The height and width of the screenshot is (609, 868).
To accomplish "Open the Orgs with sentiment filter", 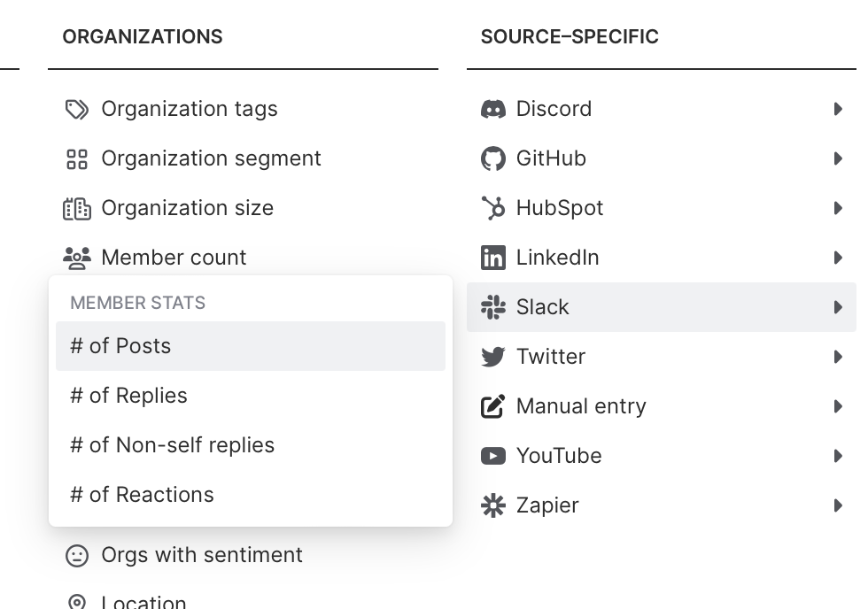I will coord(202,555).
